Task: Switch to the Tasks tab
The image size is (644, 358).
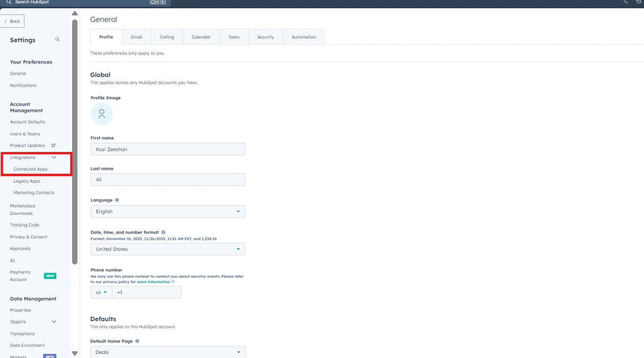Action: 234,37
